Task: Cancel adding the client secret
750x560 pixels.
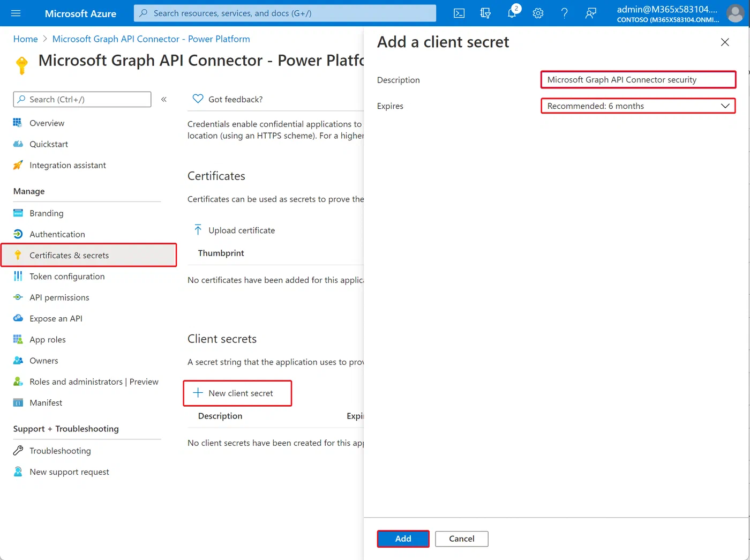Action: pos(462,539)
